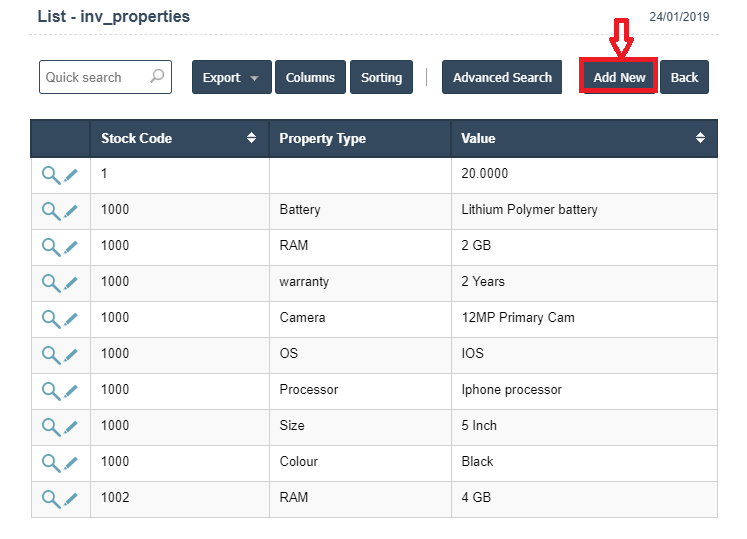The image size is (747, 539).
Task: Focus the Quick search input field
Action: [x=93, y=77]
